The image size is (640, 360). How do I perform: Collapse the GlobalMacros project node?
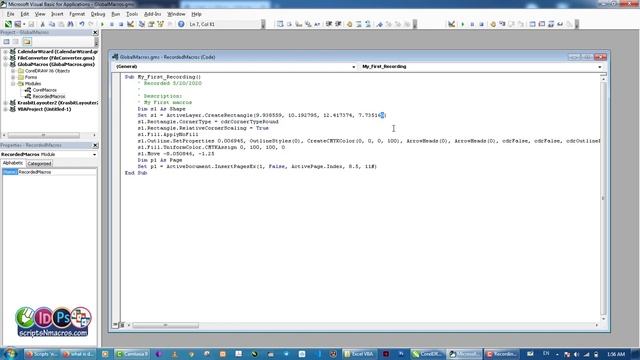tap(6, 64)
